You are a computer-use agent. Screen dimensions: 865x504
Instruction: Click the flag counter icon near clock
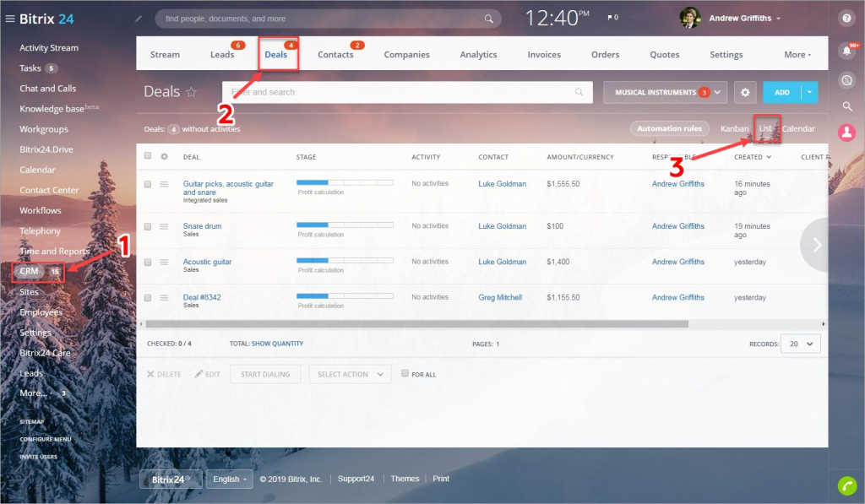[x=612, y=18]
